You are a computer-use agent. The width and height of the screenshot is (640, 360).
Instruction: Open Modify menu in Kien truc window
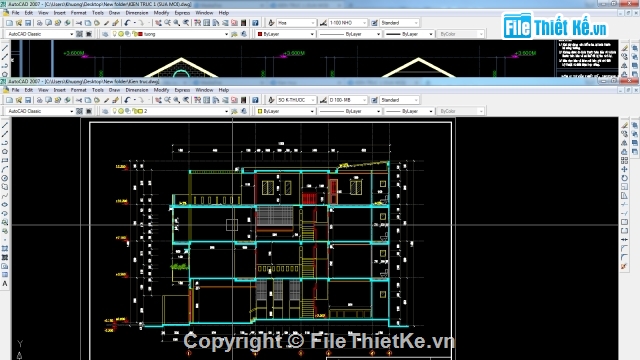[x=161, y=90]
